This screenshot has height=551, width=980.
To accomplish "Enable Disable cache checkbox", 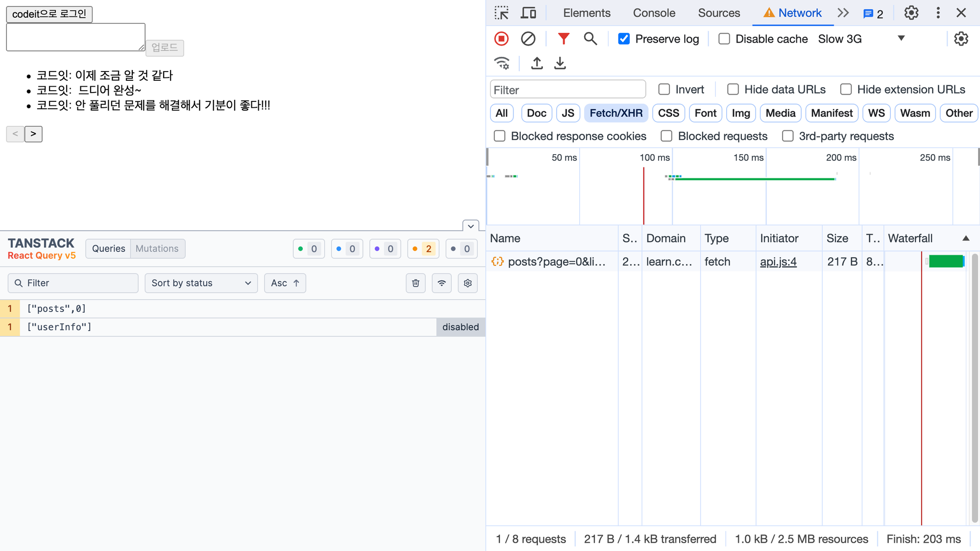I will [x=724, y=39].
